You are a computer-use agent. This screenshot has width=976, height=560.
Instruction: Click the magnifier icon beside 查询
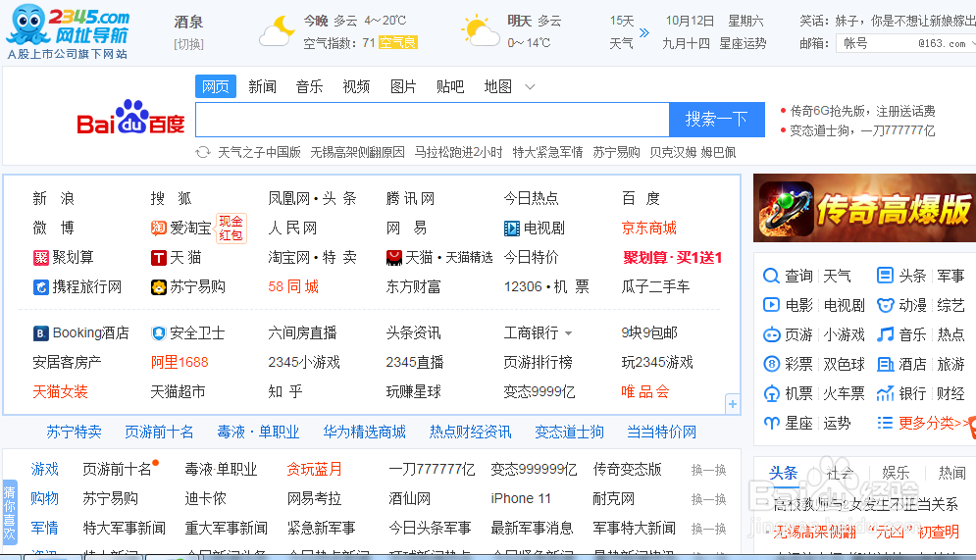(771, 276)
